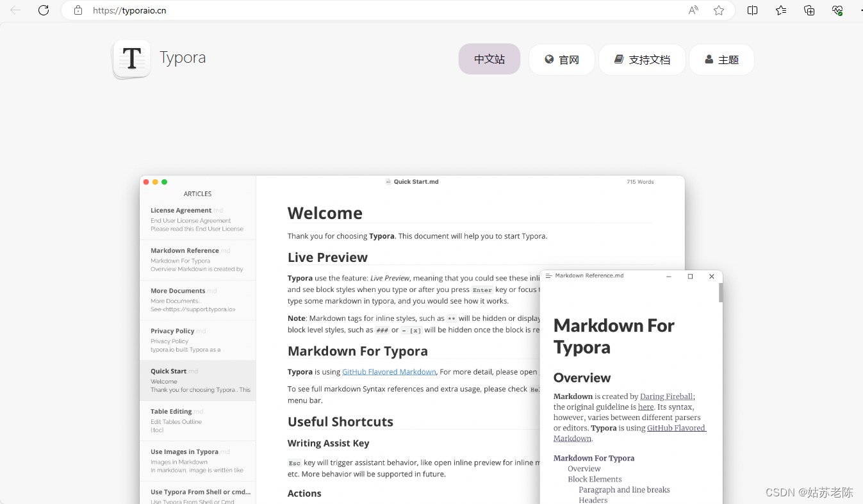Add page to favorites with star icon
The width and height of the screenshot is (863, 504).
click(x=719, y=10)
